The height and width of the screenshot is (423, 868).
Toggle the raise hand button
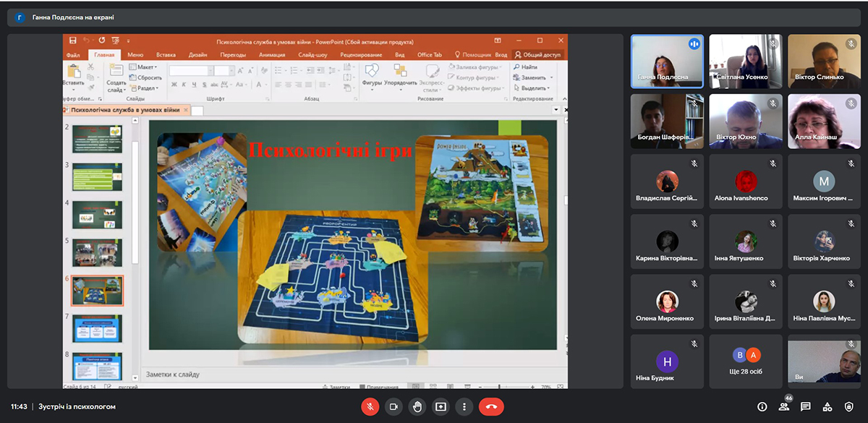[x=417, y=406]
